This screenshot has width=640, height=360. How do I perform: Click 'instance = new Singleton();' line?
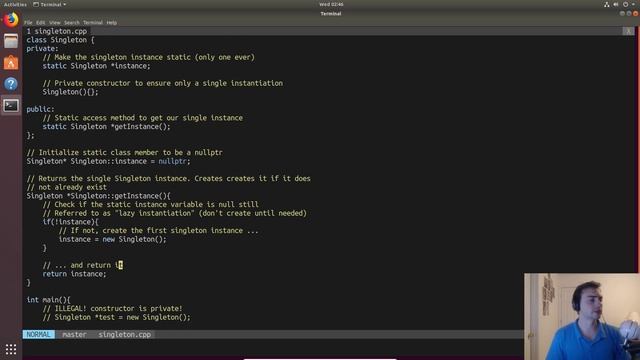pos(113,239)
